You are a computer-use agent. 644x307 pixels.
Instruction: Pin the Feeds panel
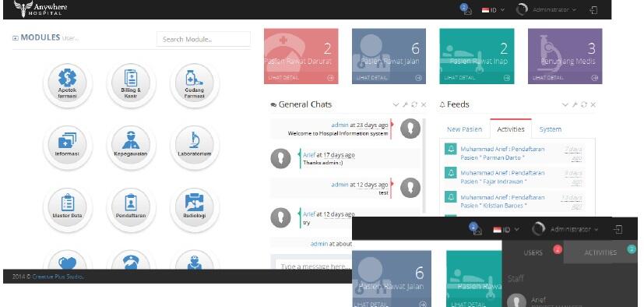575,104
